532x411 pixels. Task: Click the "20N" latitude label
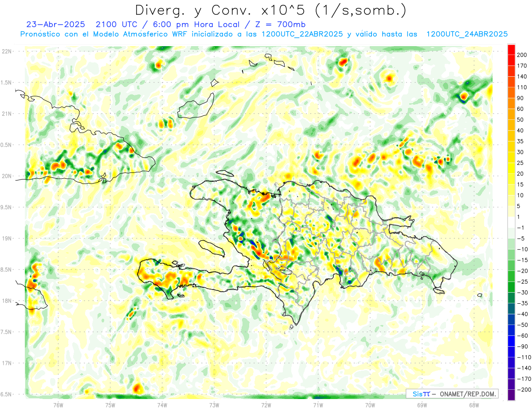(x=7, y=176)
